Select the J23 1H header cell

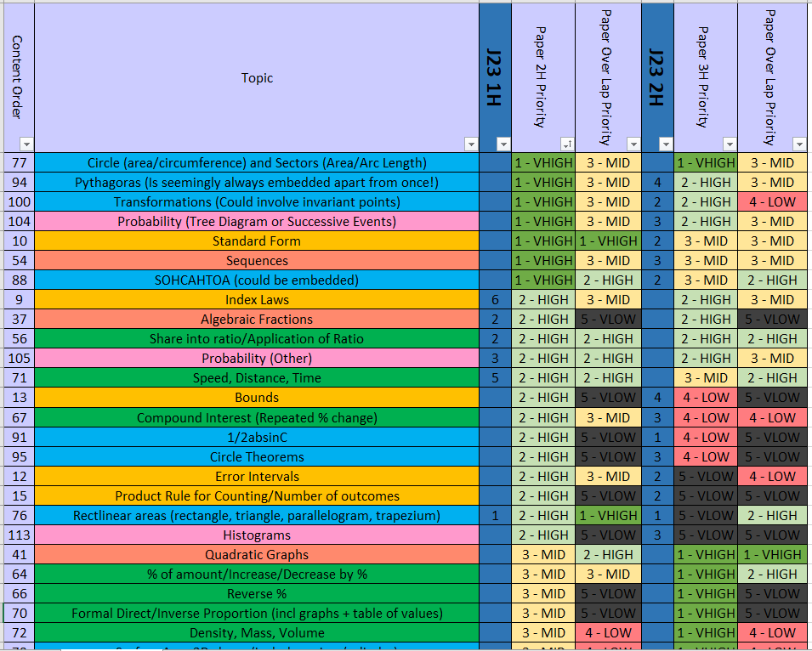(495, 77)
